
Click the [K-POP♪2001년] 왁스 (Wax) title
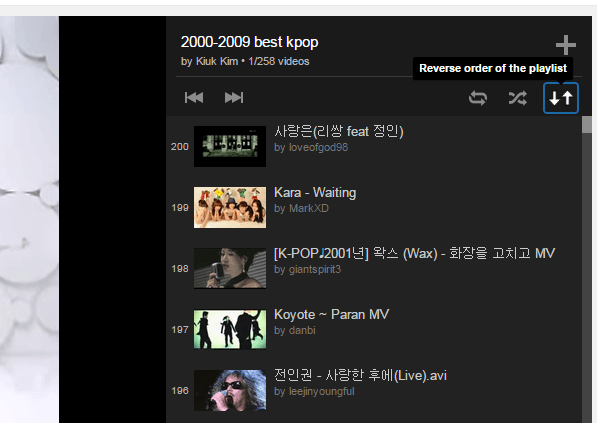(x=414, y=254)
